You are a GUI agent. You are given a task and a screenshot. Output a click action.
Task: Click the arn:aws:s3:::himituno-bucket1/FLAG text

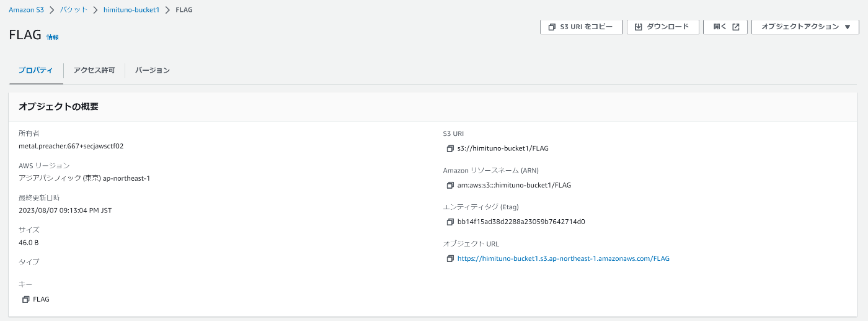coord(514,185)
